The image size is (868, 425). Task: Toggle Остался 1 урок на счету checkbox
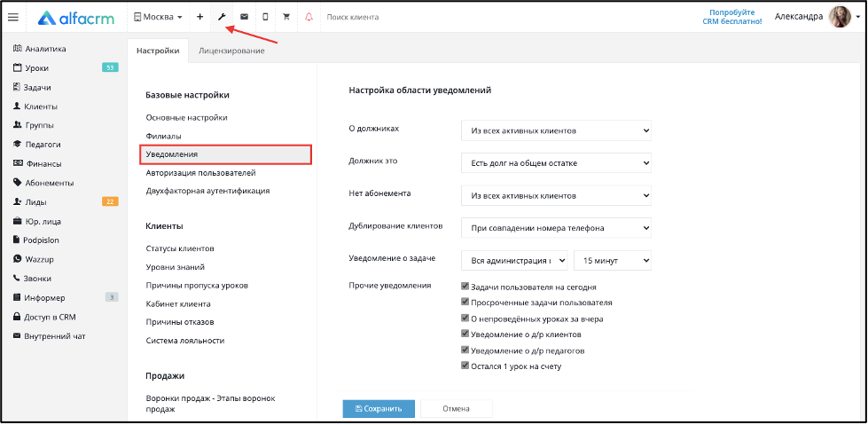[465, 366]
